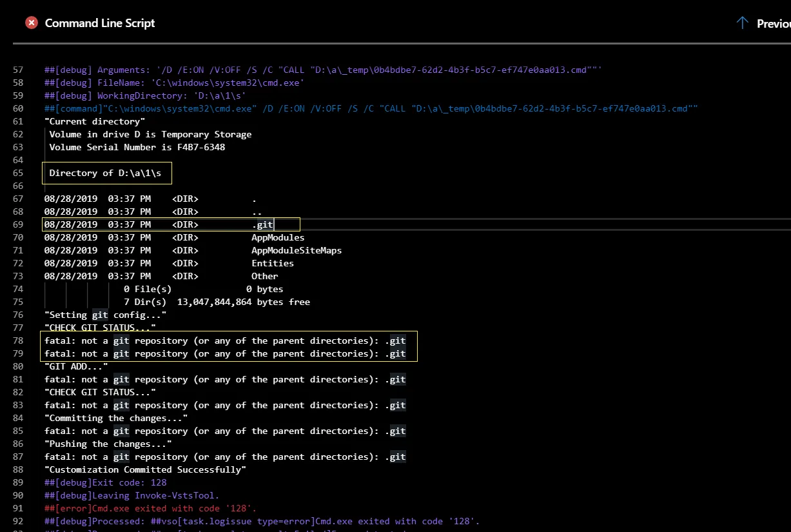The height and width of the screenshot is (532, 791).
Task: Select the fatal git error on line 79
Action: pyautogui.click(x=225, y=353)
